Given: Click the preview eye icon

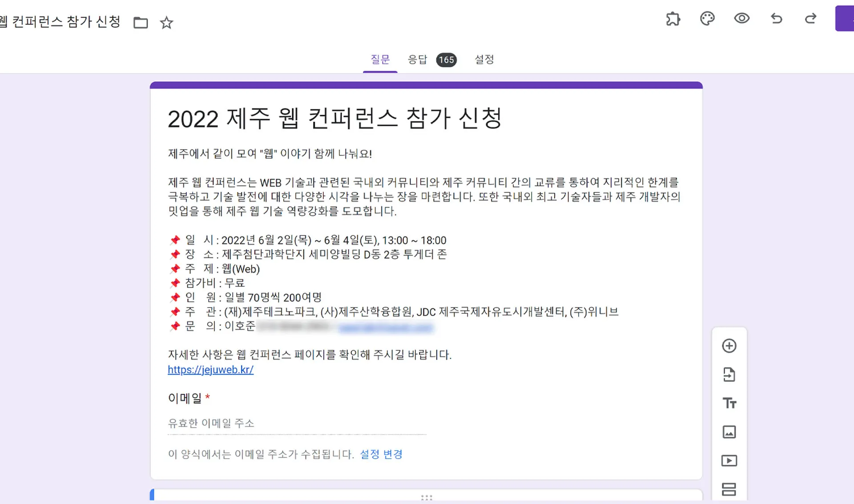Looking at the screenshot, I should pos(741,18).
